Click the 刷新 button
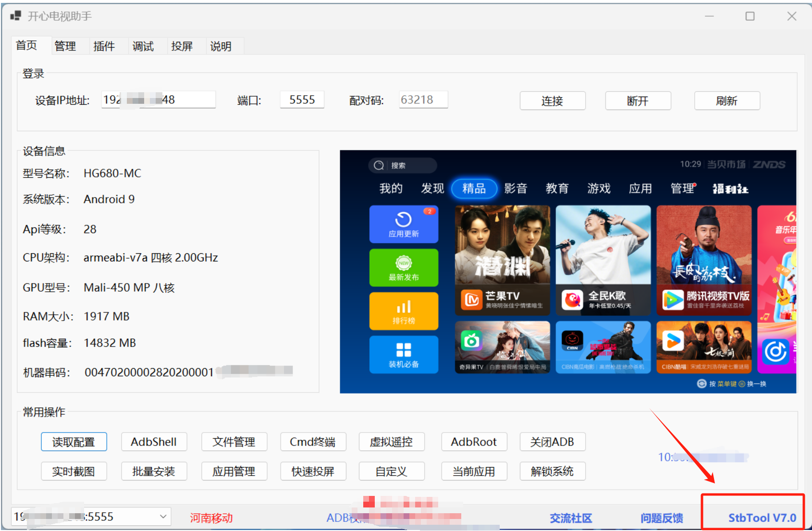This screenshot has height=531, width=812. pyautogui.click(x=727, y=101)
